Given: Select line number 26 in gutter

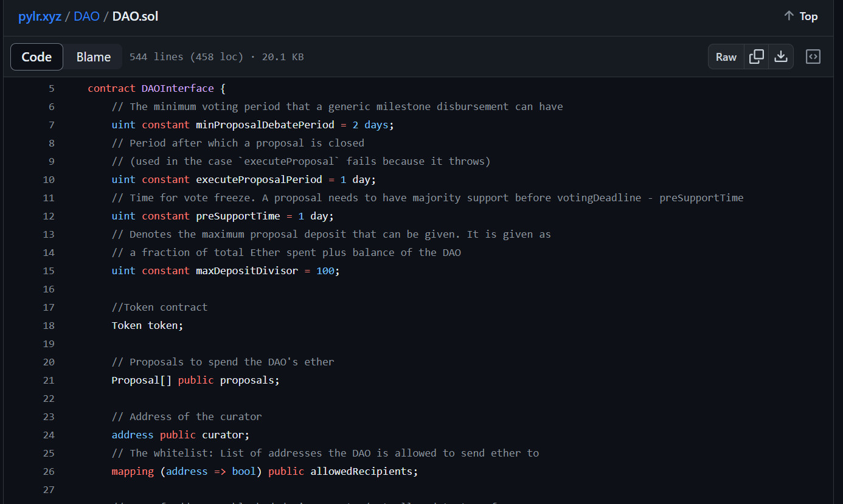Looking at the screenshot, I should [x=49, y=472].
